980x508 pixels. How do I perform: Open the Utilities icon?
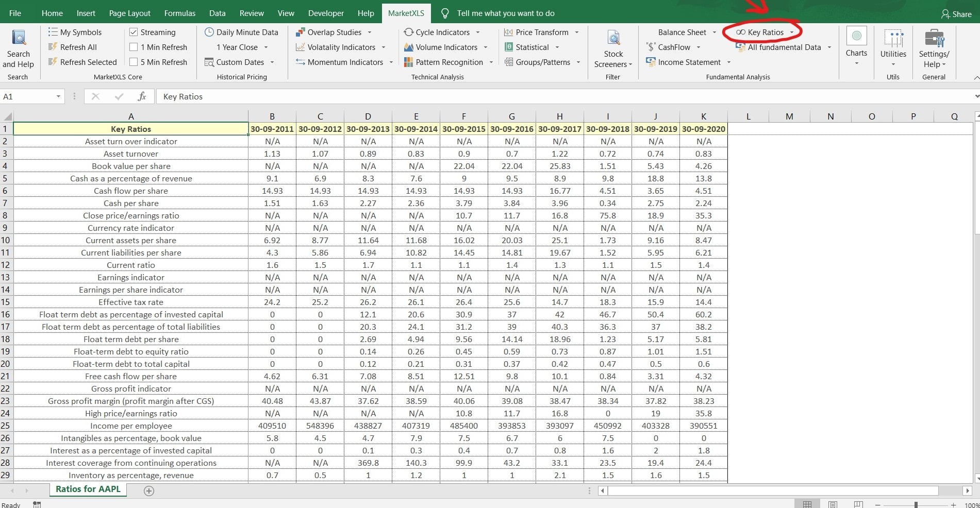pos(893,38)
